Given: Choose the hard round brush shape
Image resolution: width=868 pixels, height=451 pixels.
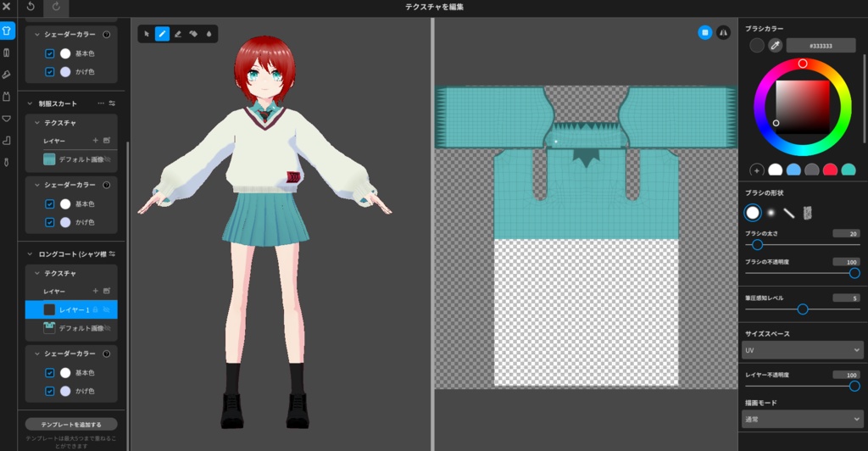Looking at the screenshot, I should 753,213.
